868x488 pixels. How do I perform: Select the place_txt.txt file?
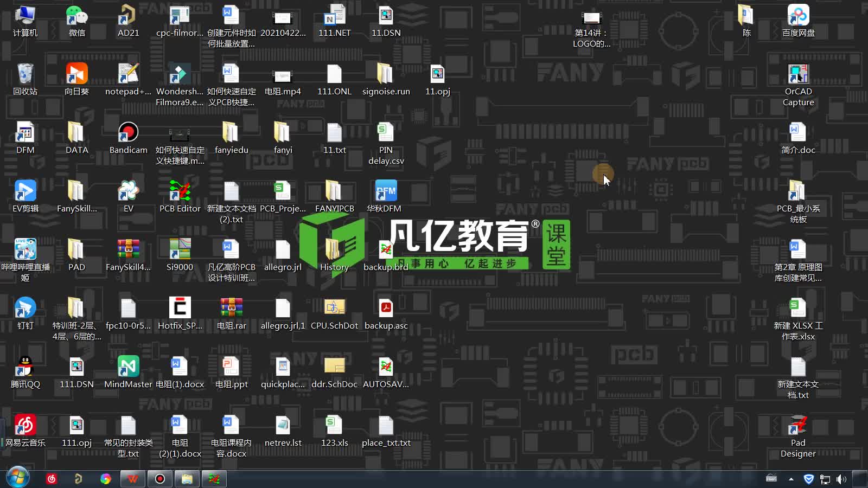coord(386,432)
